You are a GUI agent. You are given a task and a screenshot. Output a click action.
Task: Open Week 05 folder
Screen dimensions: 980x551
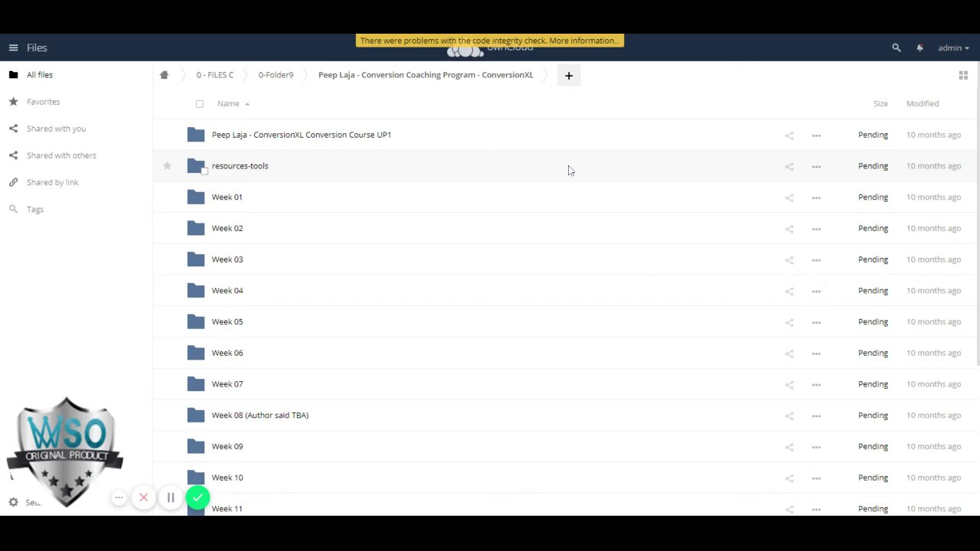(227, 321)
